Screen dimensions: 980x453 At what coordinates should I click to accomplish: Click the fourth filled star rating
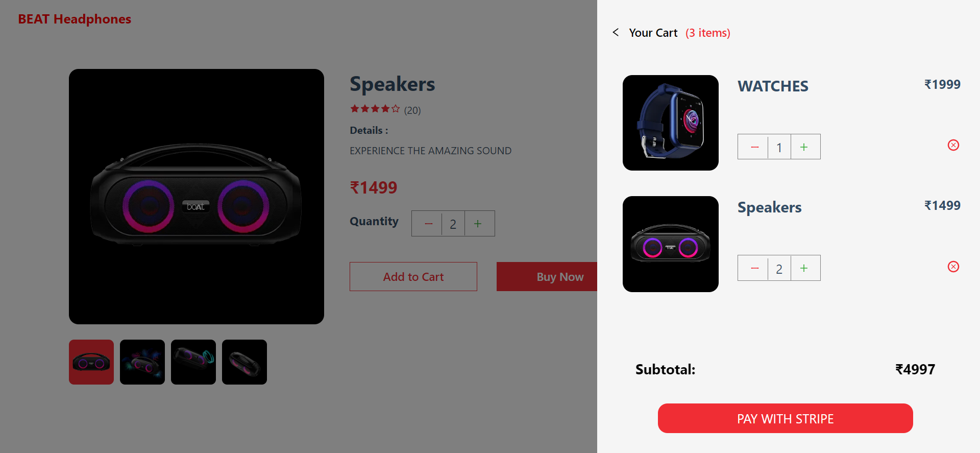[x=385, y=108]
